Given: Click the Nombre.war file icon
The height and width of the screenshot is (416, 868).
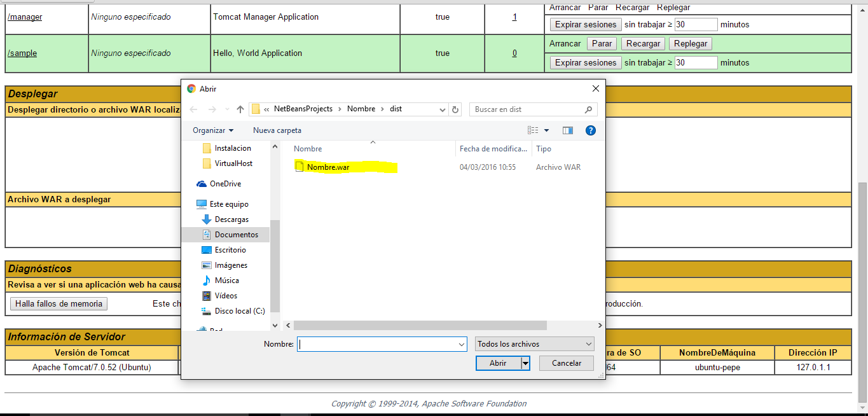Looking at the screenshot, I should [x=300, y=167].
